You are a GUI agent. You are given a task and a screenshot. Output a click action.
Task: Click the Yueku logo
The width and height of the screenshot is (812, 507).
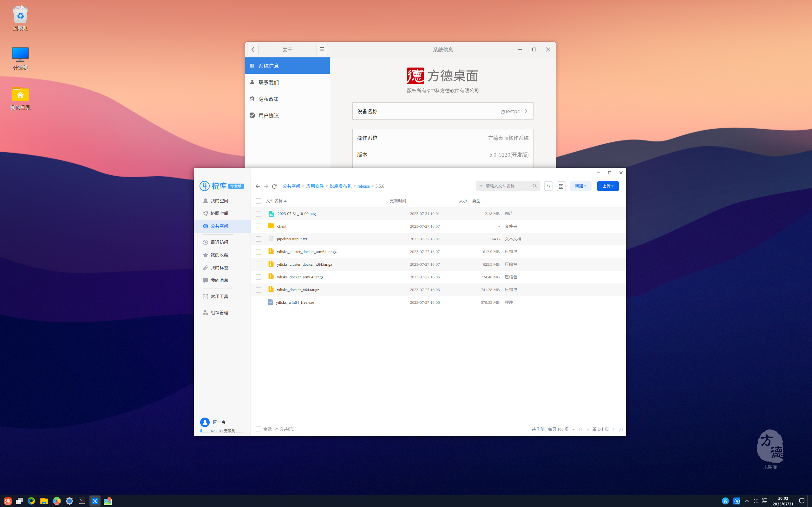coord(222,186)
